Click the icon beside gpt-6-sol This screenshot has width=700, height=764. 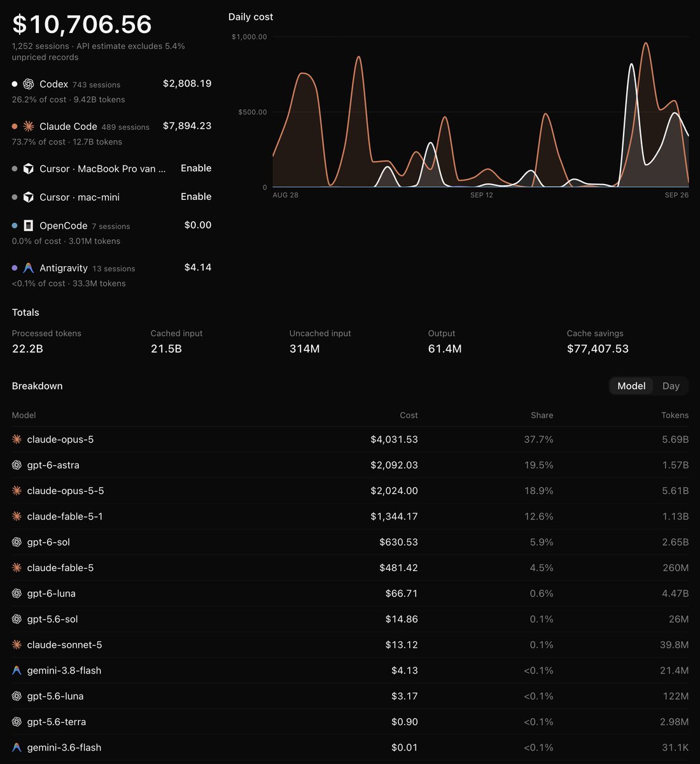[x=17, y=542]
